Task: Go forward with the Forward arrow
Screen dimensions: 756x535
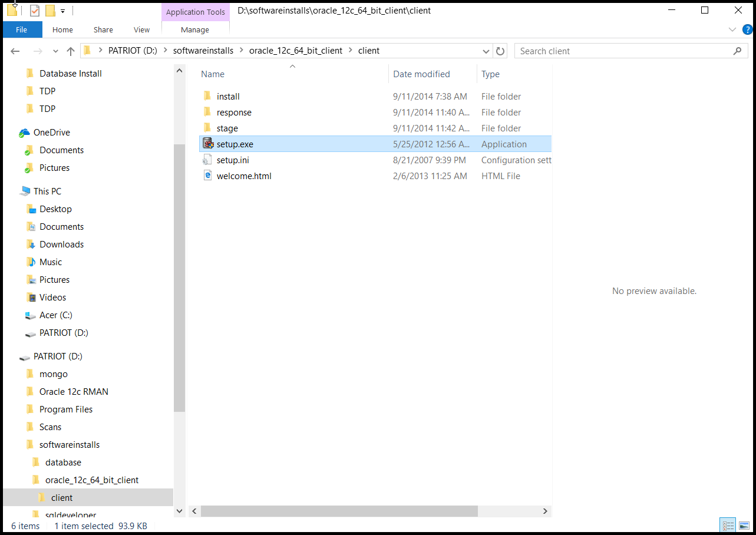Action: pyautogui.click(x=38, y=51)
